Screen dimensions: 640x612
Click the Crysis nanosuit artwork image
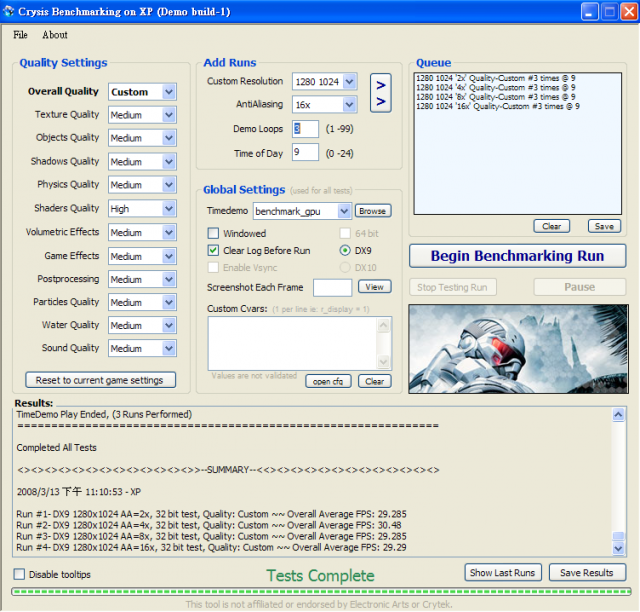[x=518, y=349]
